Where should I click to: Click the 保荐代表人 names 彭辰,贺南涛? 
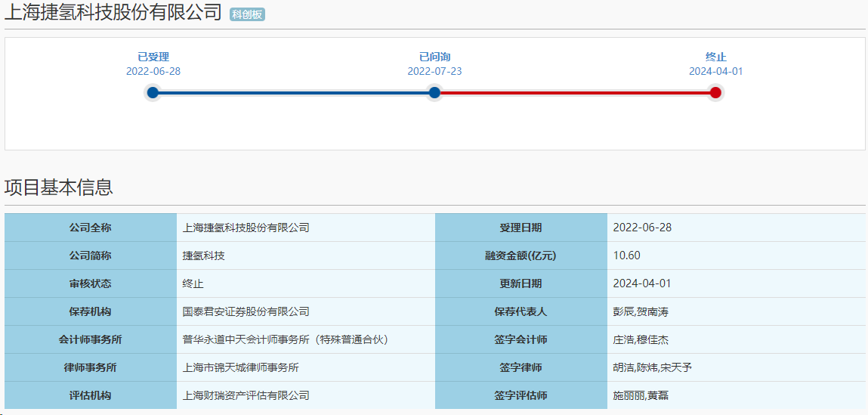(641, 311)
